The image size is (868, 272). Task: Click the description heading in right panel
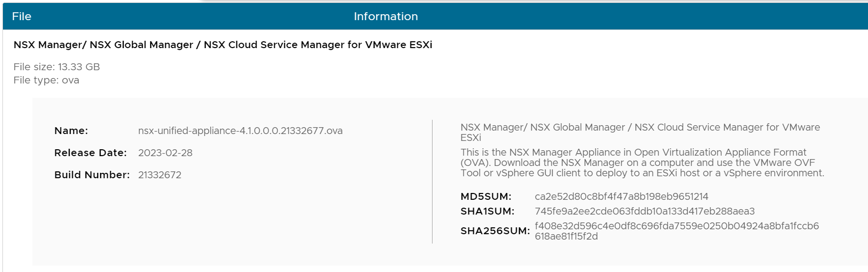(640, 132)
